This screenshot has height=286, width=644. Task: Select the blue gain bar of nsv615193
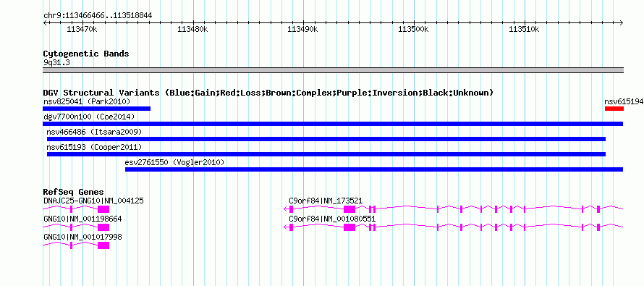click(326, 154)
